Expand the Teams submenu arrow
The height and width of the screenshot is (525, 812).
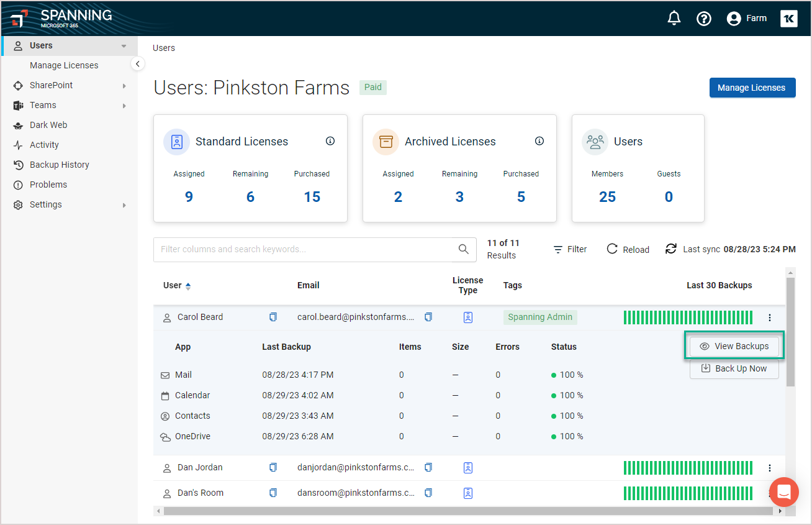click(124, 106)
